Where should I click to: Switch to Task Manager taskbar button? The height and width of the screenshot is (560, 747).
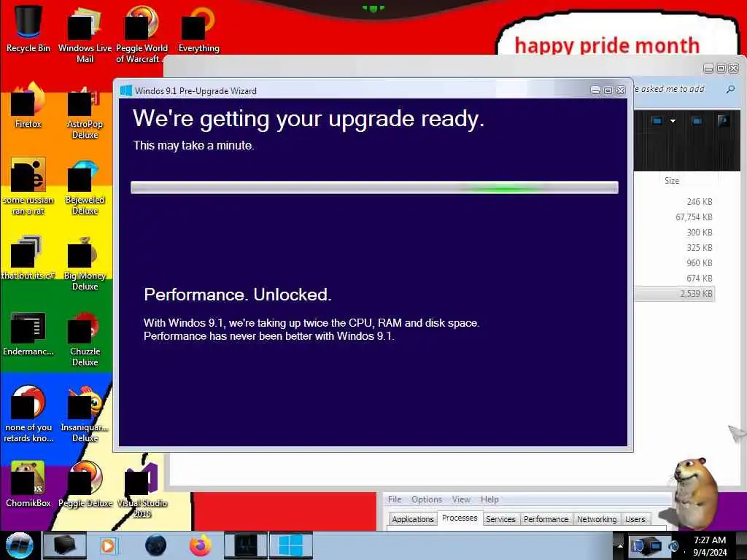(246, 545)
